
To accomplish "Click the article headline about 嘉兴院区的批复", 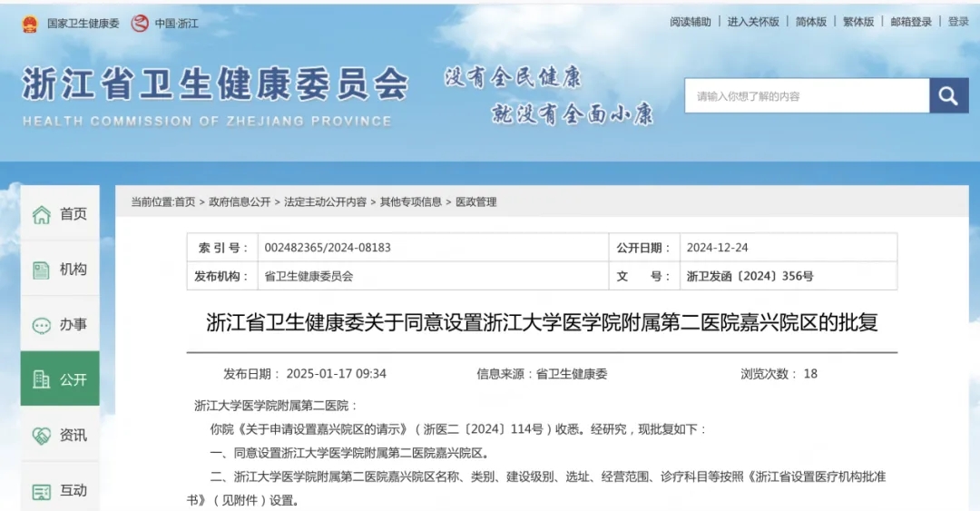I will (x=542, y=323).
